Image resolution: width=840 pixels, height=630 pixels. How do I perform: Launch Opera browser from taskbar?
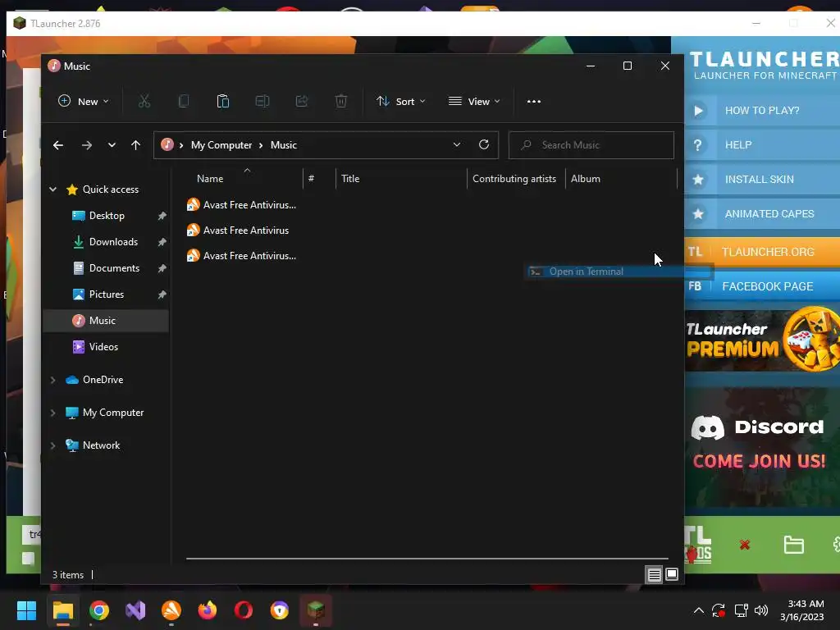click(243, 610)
